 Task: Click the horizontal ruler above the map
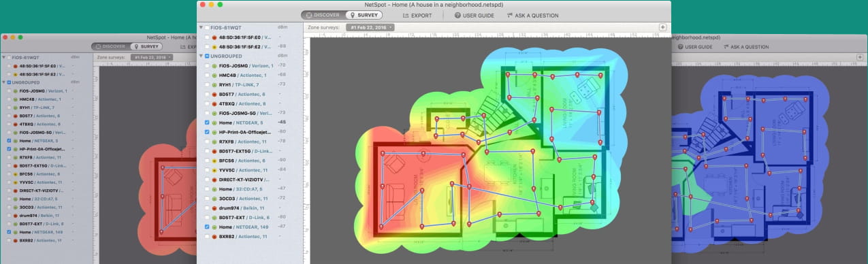pyautogui.click(x=487, y=35)
